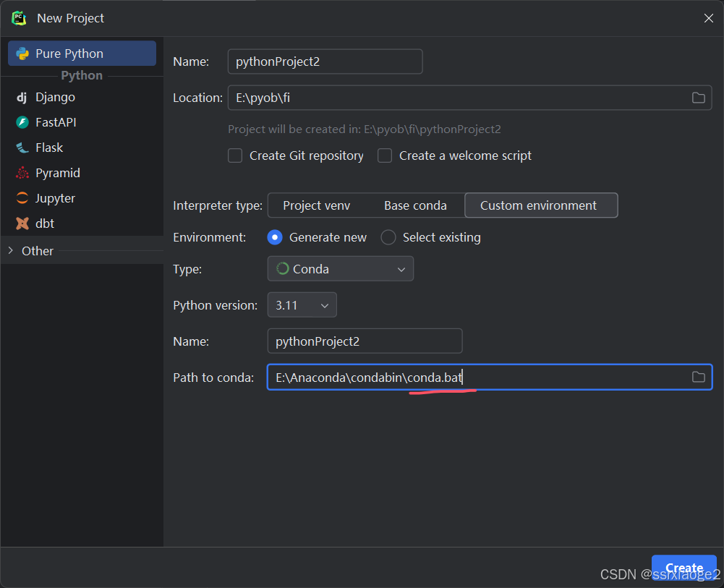Click the Create button
Viewport: 724px width, 588px height.
[x=683, y=567]
